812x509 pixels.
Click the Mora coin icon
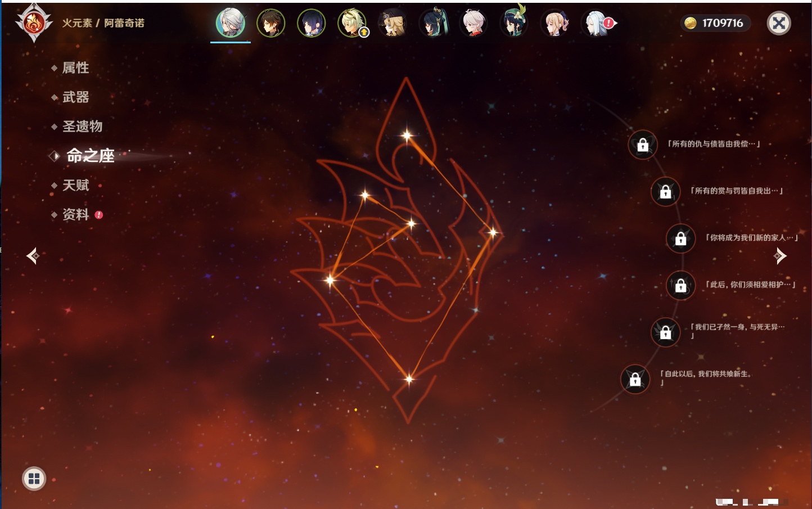691,23
